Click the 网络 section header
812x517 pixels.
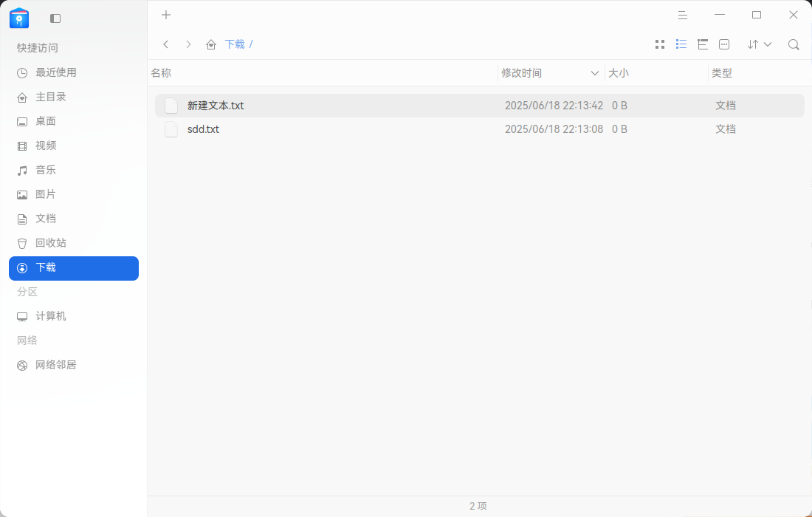27,340
